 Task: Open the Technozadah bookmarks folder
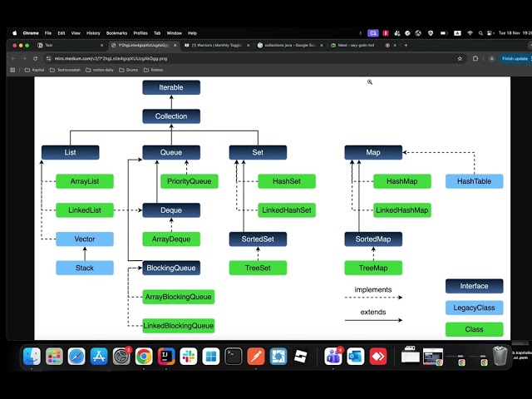[x=65, y=70]
